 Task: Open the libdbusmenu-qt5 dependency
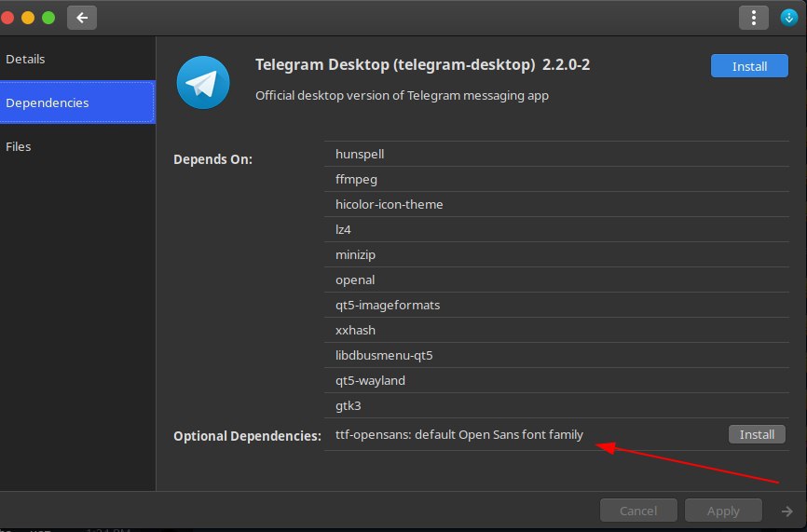[556, 356]
